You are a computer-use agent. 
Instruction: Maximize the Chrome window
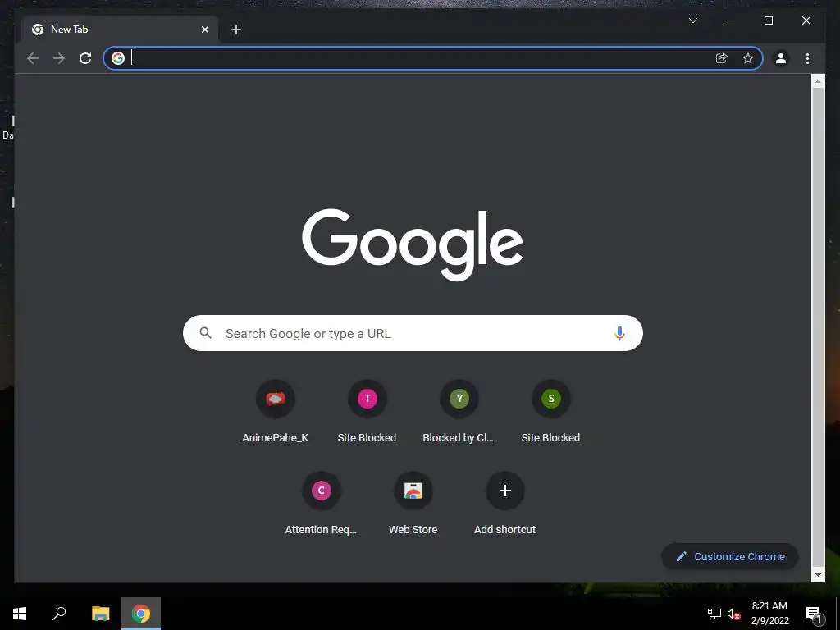[x=768, y=21]
